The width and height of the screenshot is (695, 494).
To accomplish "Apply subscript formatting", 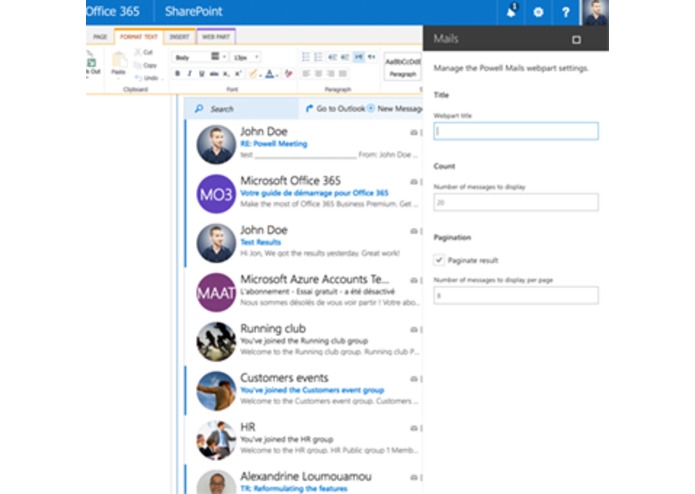I will [226, 74].
